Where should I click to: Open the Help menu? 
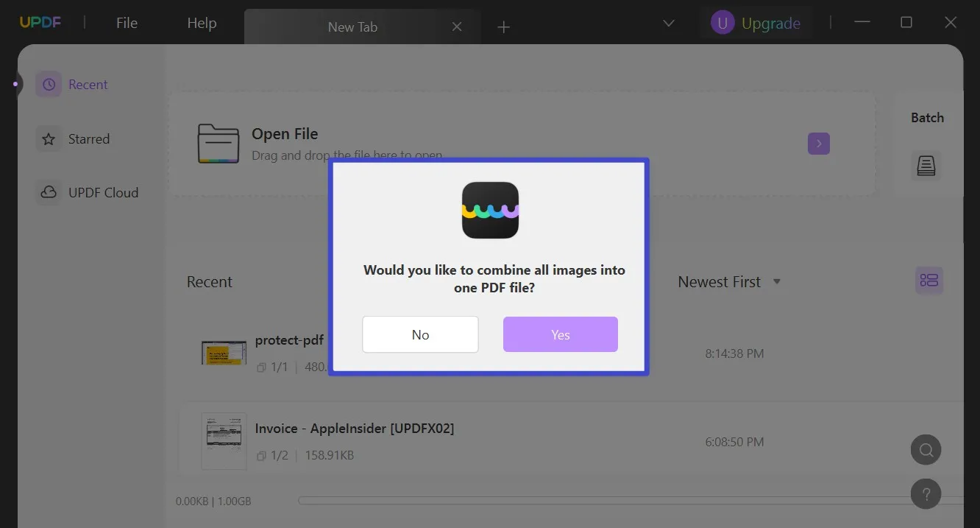pos(202,24)
